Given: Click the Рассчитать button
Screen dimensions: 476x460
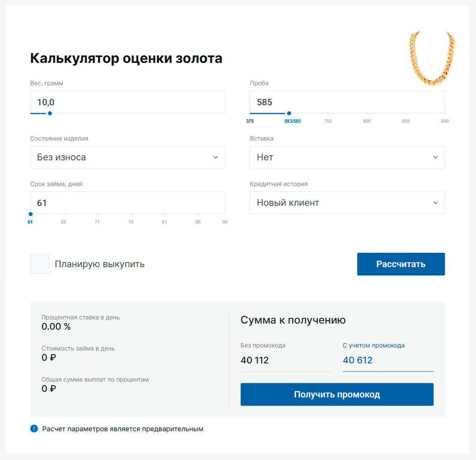Looking at the screenshot, I should 401,264.
